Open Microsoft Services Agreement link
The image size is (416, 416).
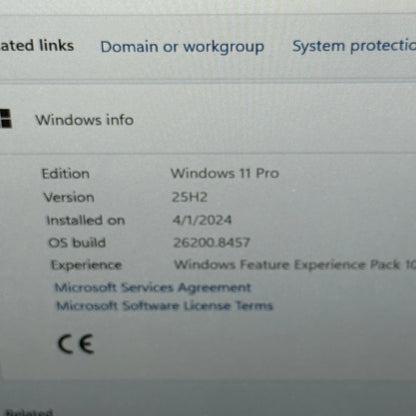pyautogui.click(x=153, y=287)
